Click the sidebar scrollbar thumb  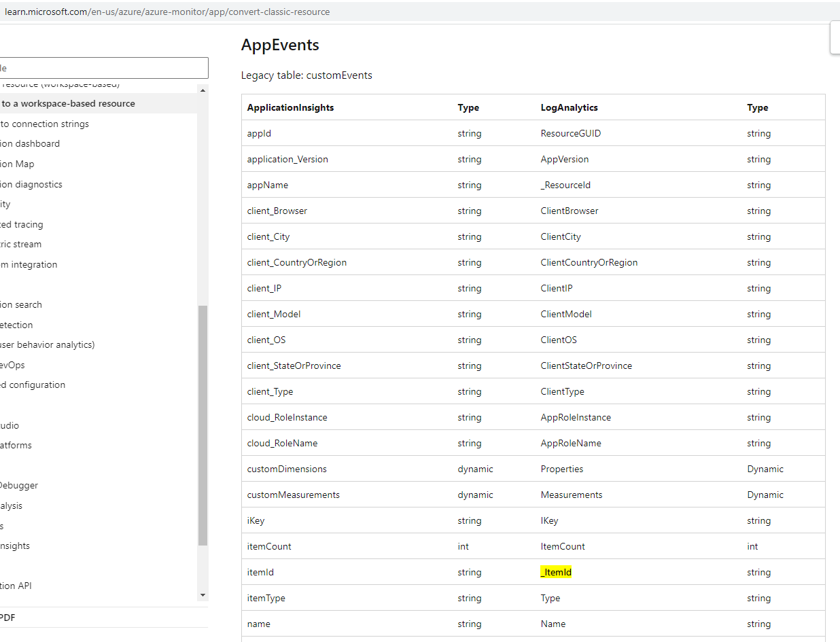click(203, 425)
